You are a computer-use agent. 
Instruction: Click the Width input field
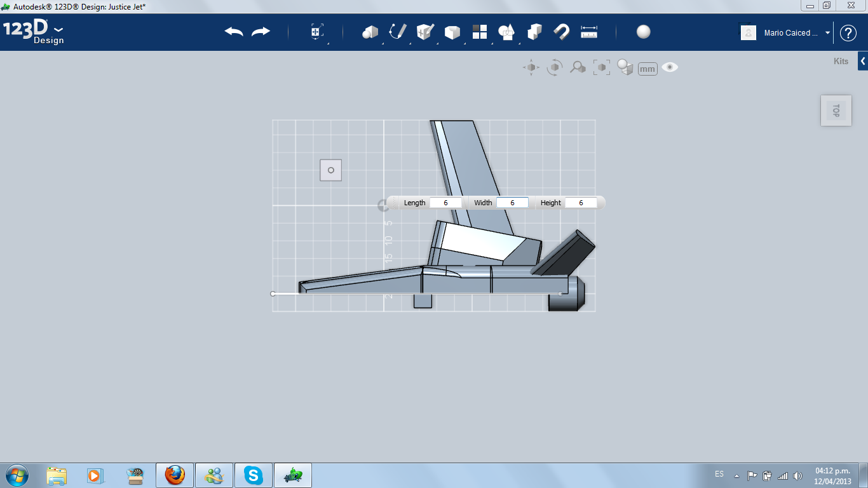coord(512,203)
